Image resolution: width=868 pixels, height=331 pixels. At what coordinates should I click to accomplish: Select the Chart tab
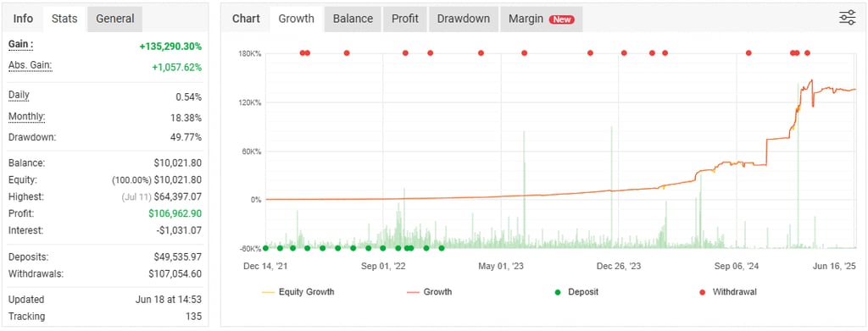(247, 19)
